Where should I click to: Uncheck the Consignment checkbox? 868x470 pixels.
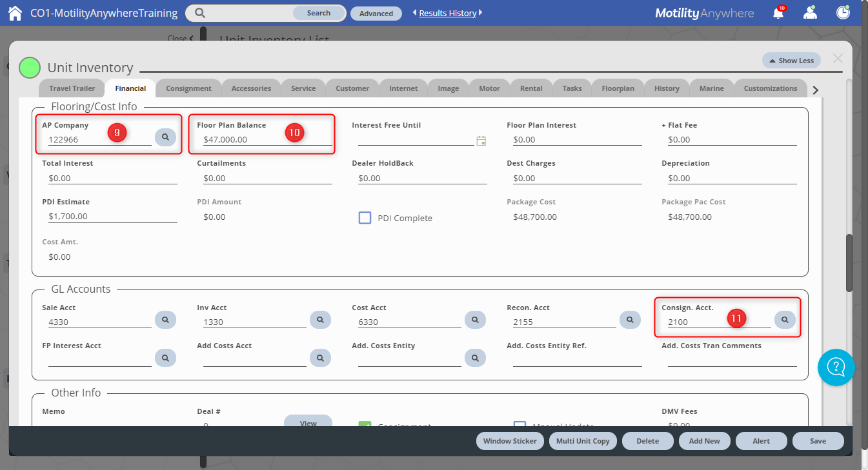point(365,424)
